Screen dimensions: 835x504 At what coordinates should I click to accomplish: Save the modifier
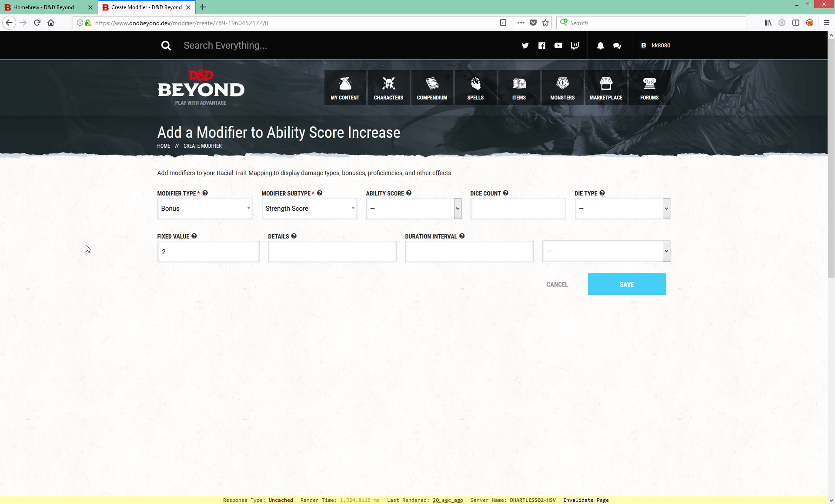point(627,284)
